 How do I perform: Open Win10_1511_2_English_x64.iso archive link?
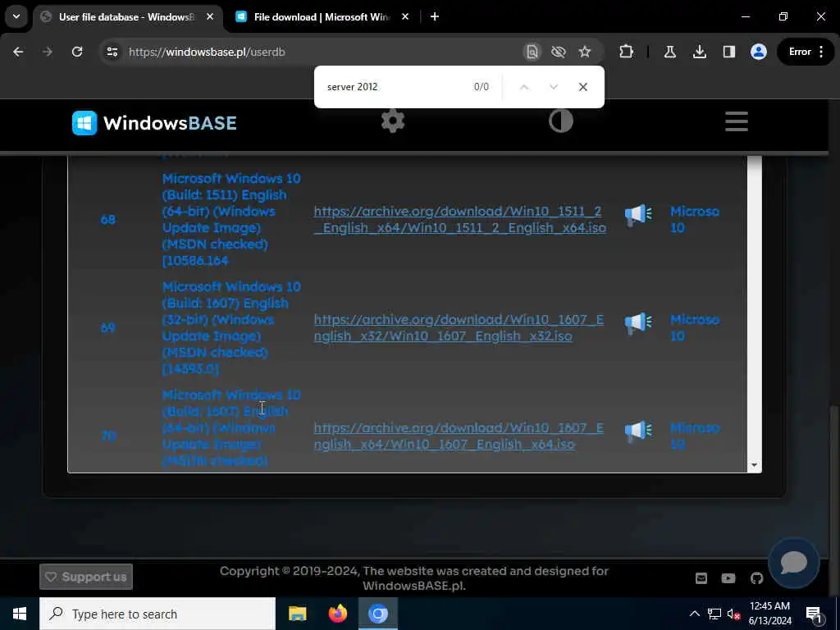click(459, 220)
